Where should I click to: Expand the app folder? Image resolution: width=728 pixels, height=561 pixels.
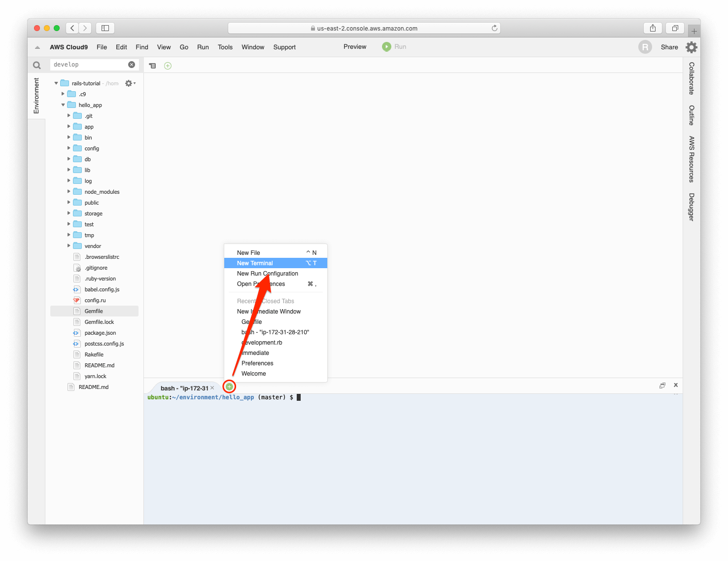[x=69, y=127]
